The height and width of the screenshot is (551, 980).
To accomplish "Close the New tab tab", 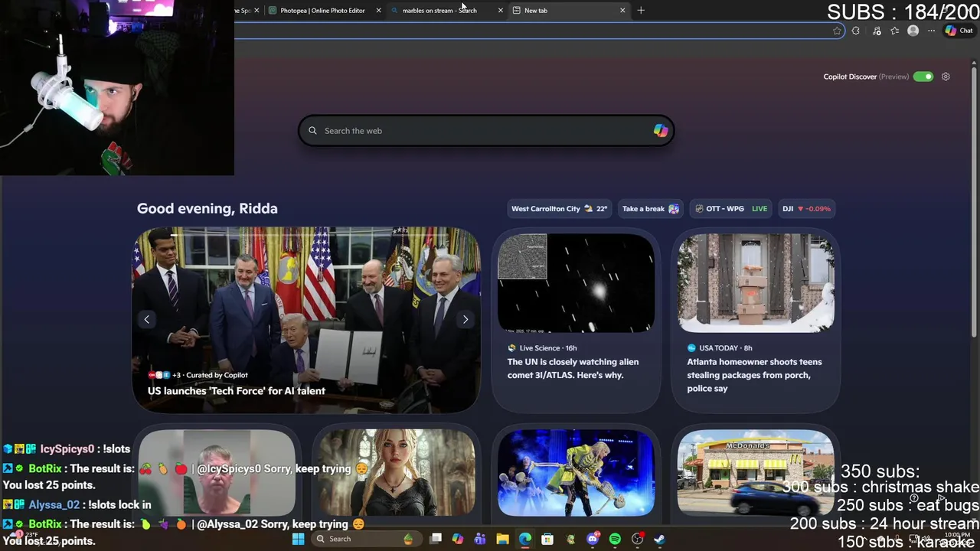I will 622,11.
